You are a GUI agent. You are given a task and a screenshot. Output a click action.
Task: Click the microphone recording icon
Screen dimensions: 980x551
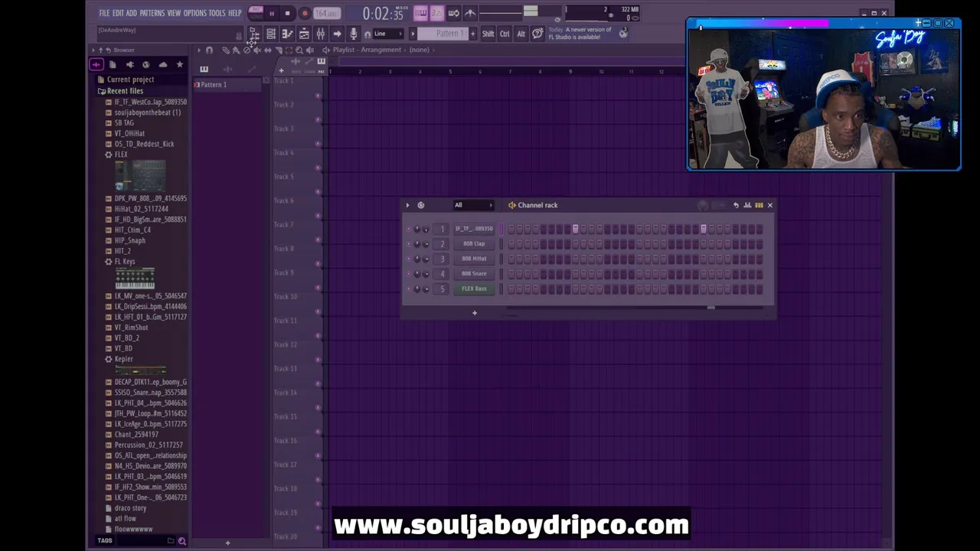point(353,34)
